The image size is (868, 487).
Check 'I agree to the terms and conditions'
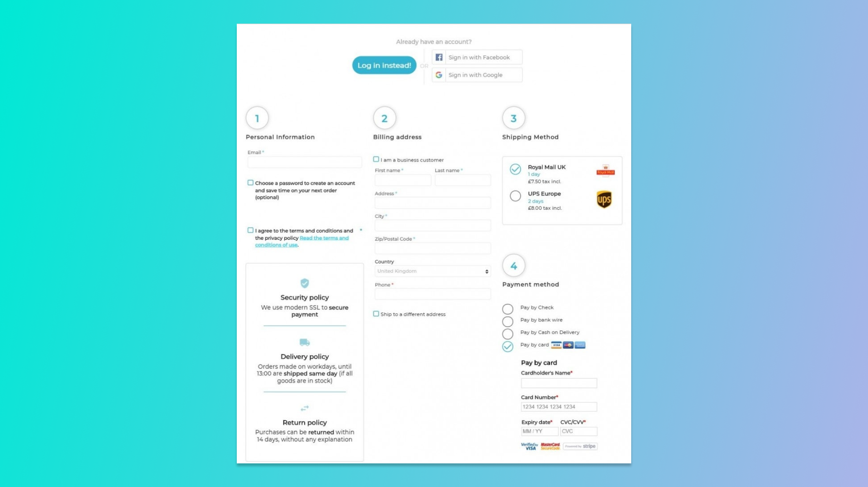pyautogui.click(x=250, y=231)
